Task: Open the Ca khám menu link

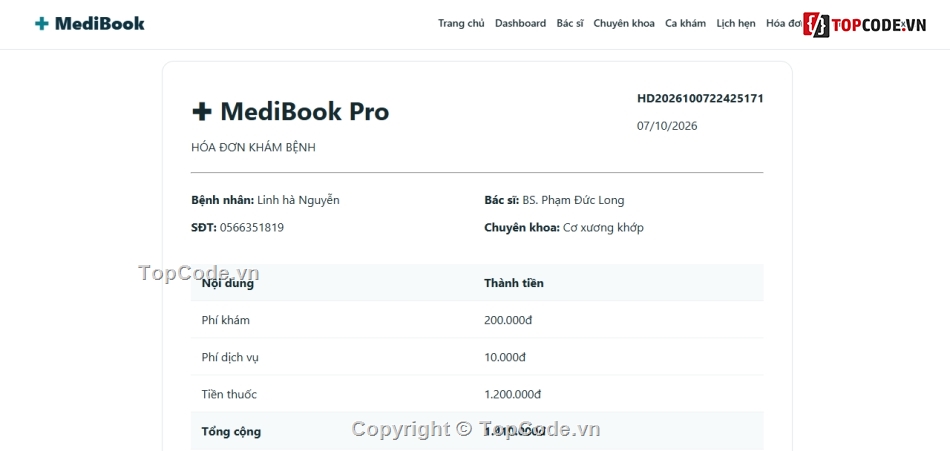Action: [x=685, y=24]
